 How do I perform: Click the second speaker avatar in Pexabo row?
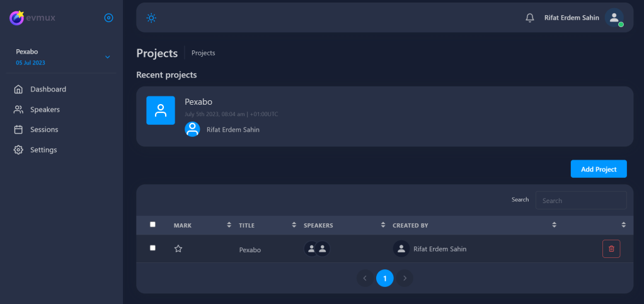coord(323,249)
